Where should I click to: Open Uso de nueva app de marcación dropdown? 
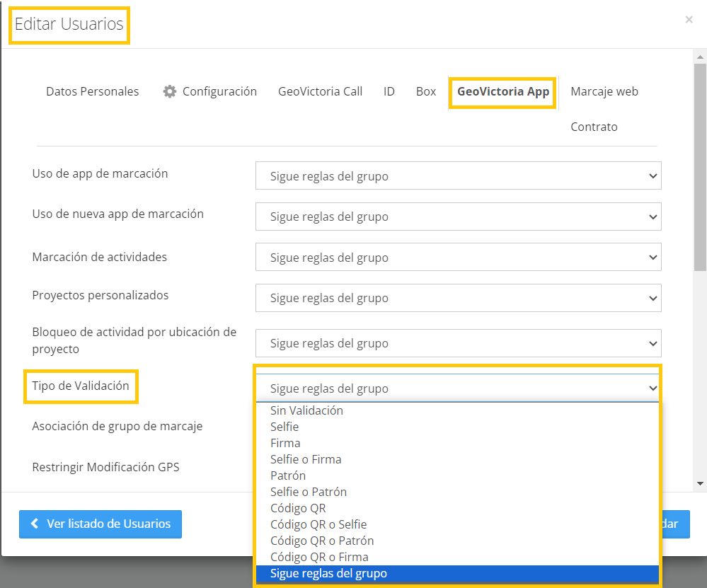pos(458,217)
